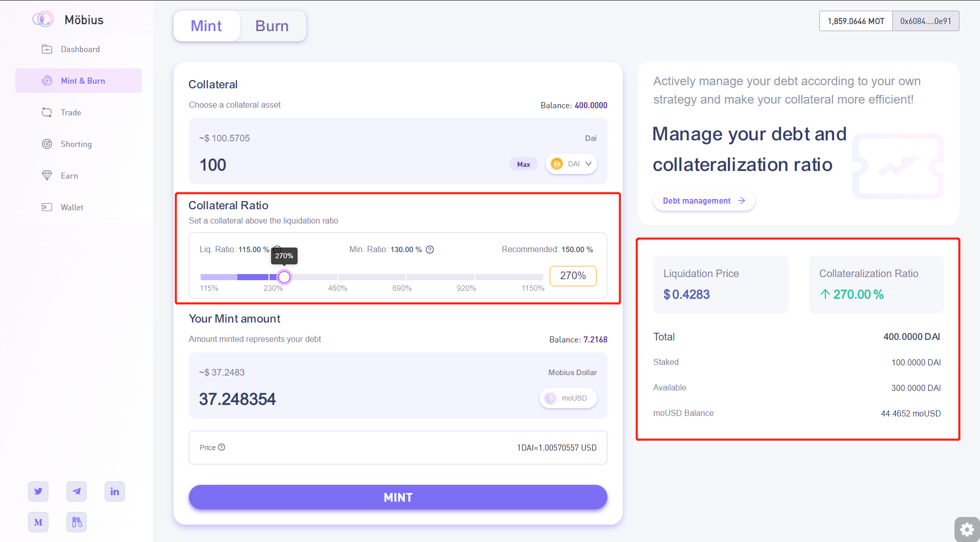Click the 270% ratio input box
Viewport: 980px width, 542px height.
point(573,276)
